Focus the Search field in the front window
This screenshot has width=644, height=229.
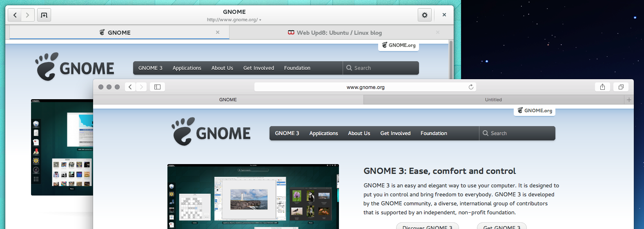click(x=517, y=133)
